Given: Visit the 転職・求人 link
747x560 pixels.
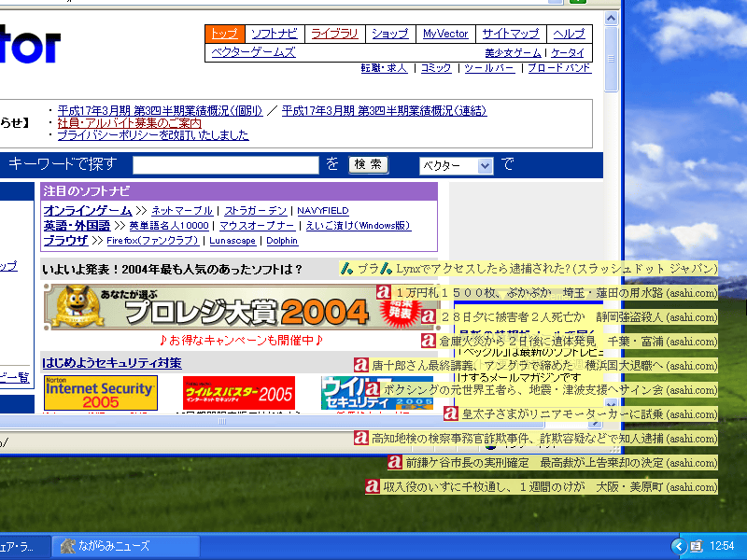Looking at the screenshot, I should [x=384, y=68].
